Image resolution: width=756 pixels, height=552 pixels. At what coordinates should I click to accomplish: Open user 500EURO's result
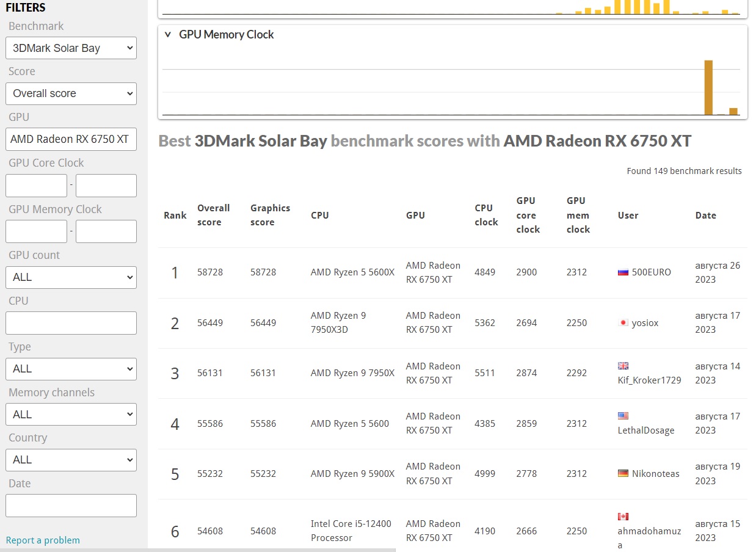click(651, 272)
